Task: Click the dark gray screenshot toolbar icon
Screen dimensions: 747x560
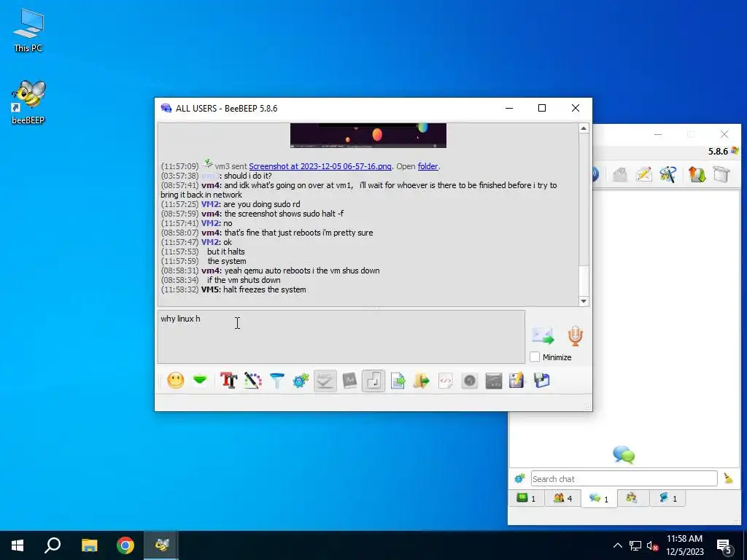Action: coord(494,381)
